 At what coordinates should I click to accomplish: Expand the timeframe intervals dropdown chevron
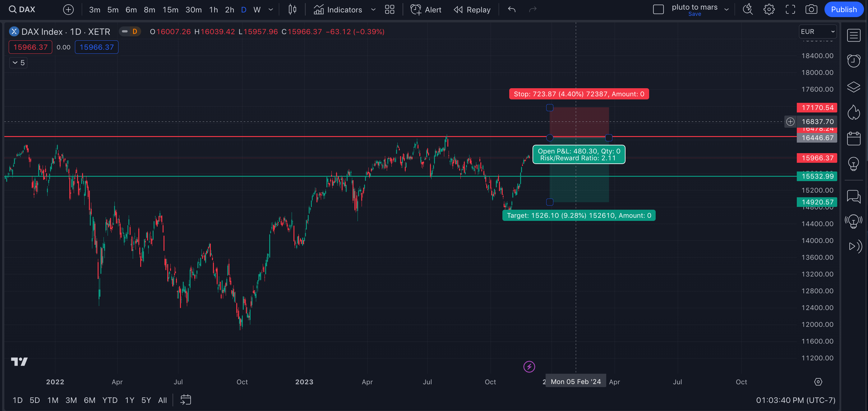[x=270, y=9]
